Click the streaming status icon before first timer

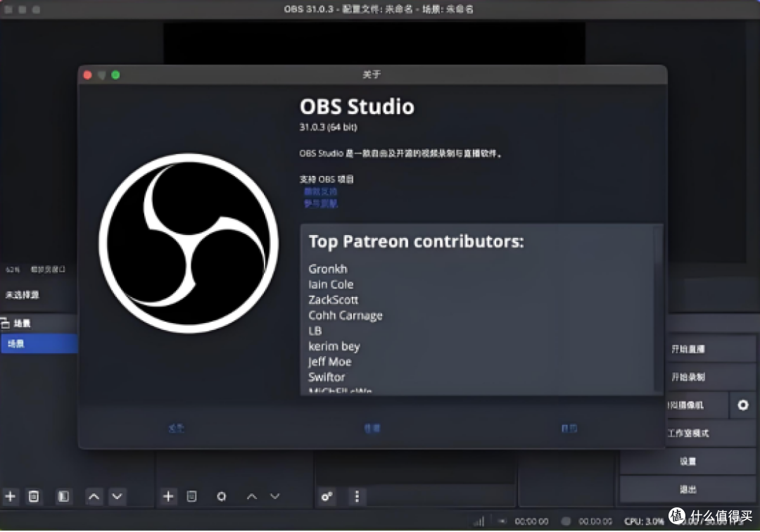click(x=502, y=521)
